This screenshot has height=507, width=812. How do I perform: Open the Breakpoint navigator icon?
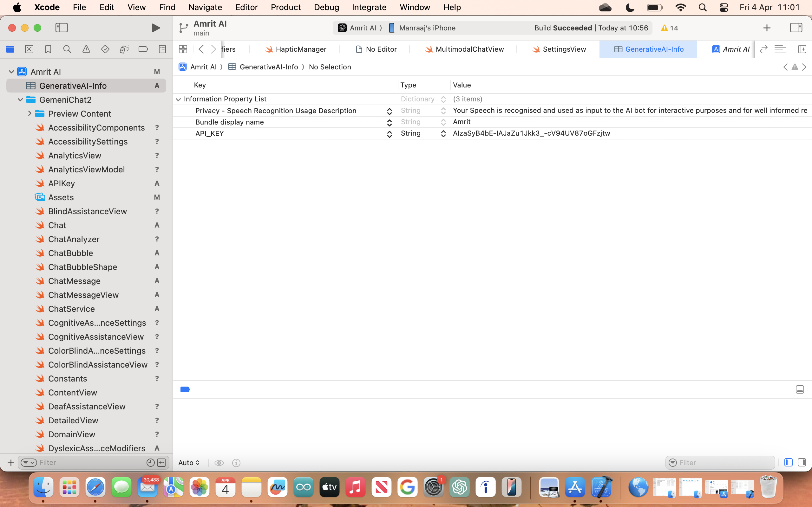pos(143,49)
